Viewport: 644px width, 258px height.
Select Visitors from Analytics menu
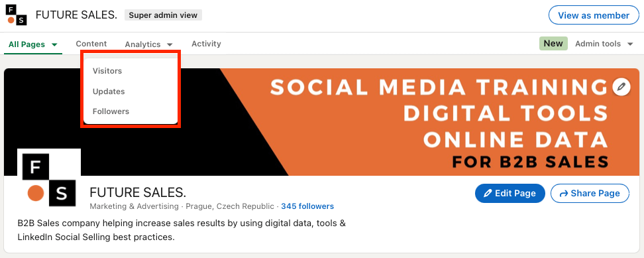(107, 71)
